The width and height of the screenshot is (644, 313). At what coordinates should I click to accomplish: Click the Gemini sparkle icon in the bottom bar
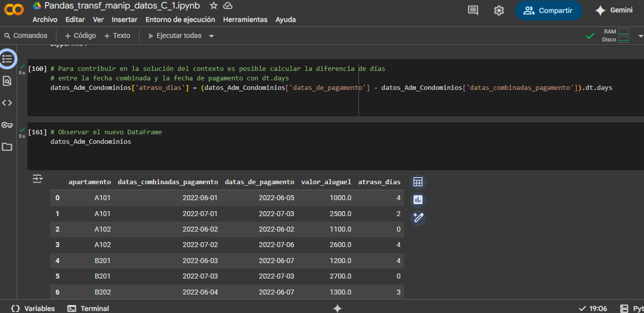[x=337, y=309]
